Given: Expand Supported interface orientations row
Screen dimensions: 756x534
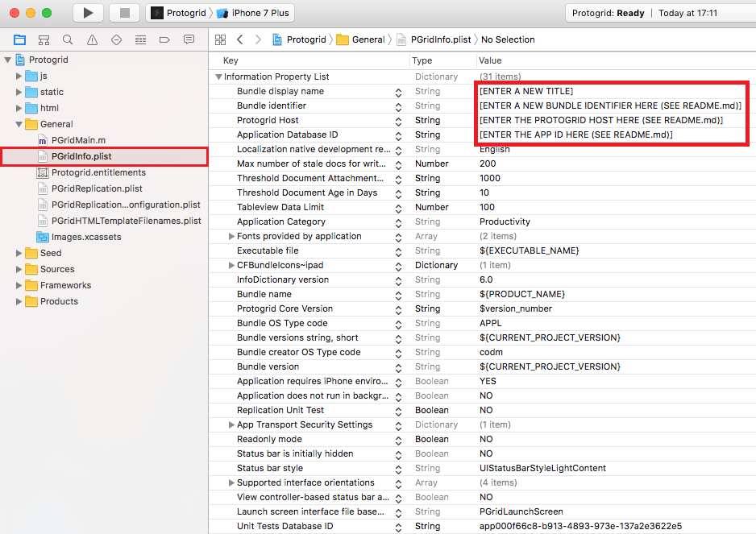Looking at the screenshot, I should pyautogui.click(x=231, y=482).
